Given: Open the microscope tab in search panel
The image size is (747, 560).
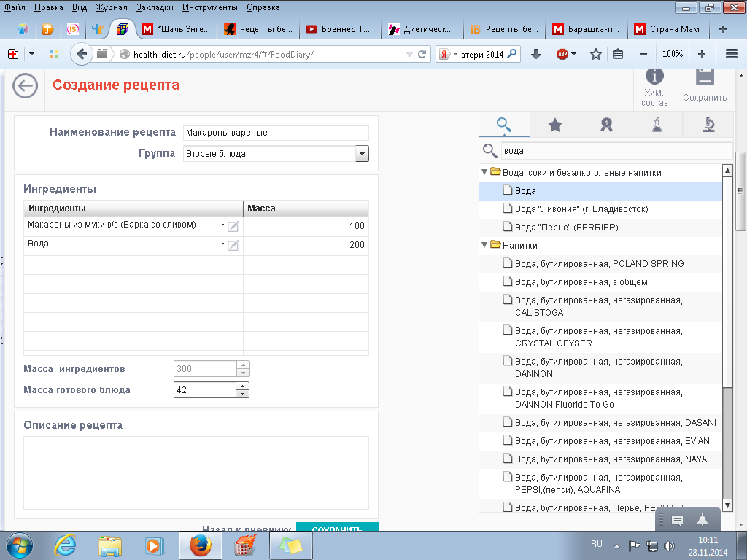Looking at the screenshot, I should 708,125.
